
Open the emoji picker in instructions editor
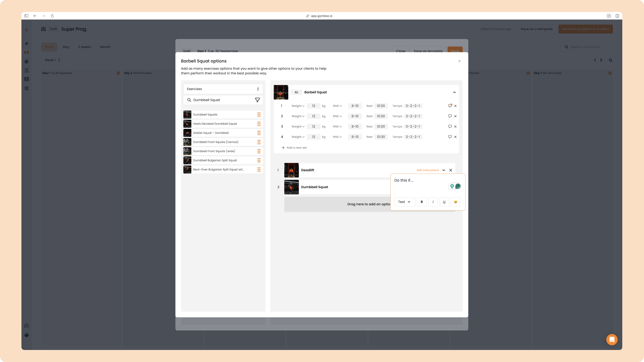(455, 202)
